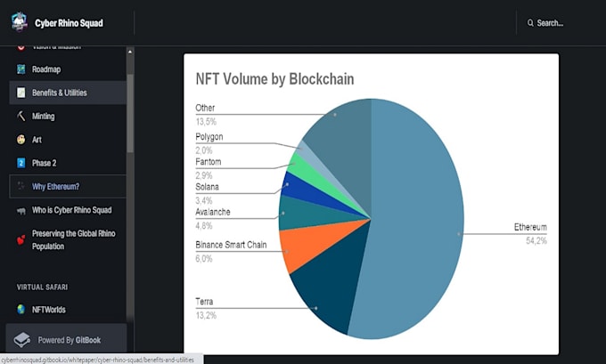Screen dimensions: 606x364
Task: Click the Solana chart label
Action: 207,187
